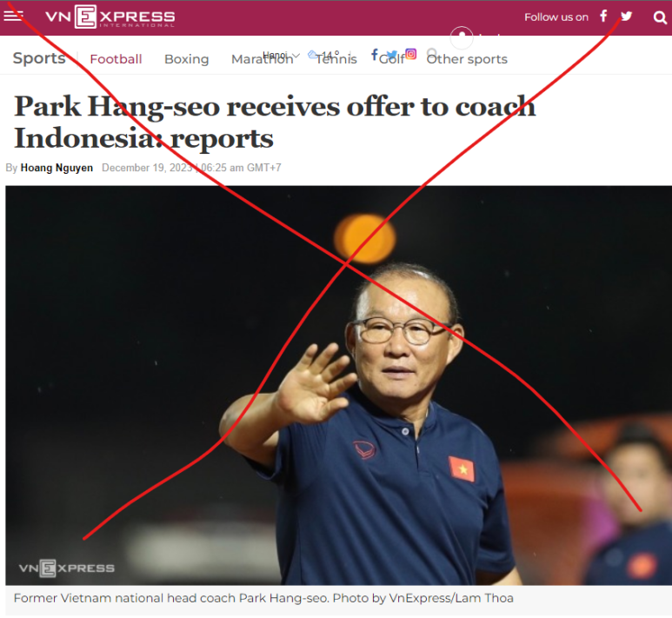Open the Marathon section
This screenshot has width=672, height=618.
pyautogui.click(x=263, y=59)
